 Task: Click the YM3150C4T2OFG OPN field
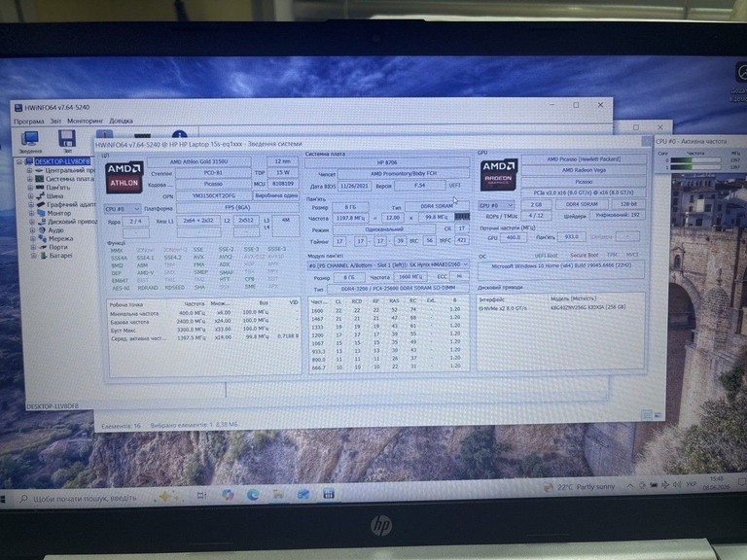coord(213,195)
